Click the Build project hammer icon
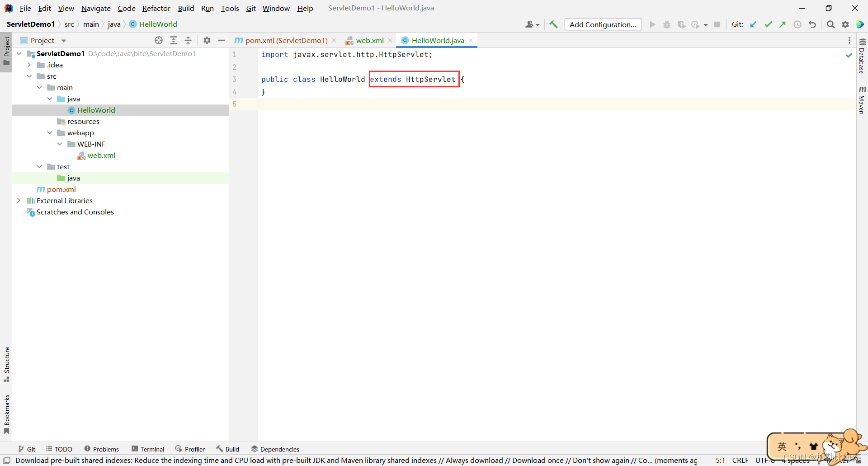The image size is (868, 466). pyautogui.click(x=553, y=24)
